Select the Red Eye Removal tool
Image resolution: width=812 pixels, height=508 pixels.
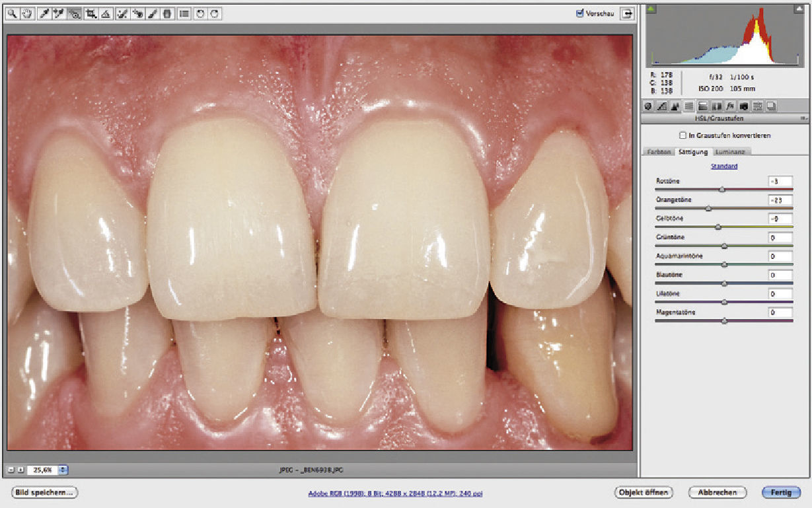[137, 13]
